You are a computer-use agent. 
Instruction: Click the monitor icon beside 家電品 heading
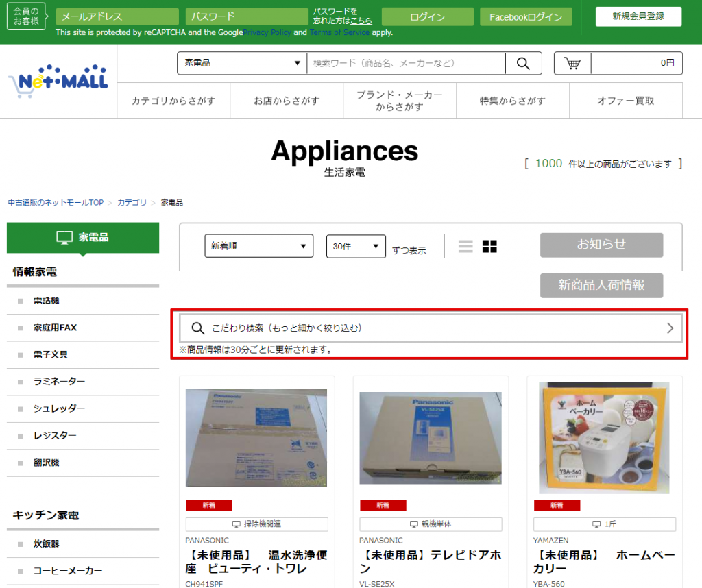point(64,238)
